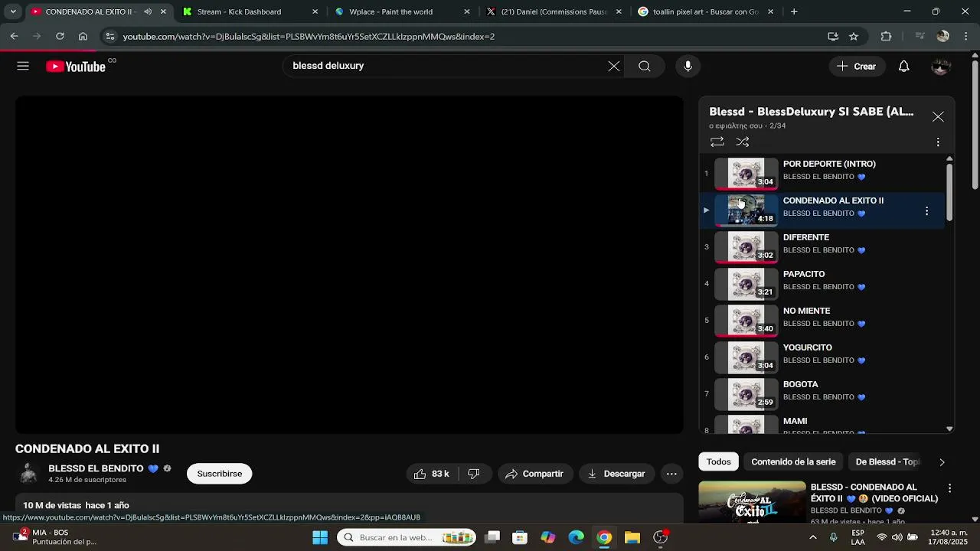Screen dimensions: 980x551
Task: Go back in browser history
Action: pos(14,36)
